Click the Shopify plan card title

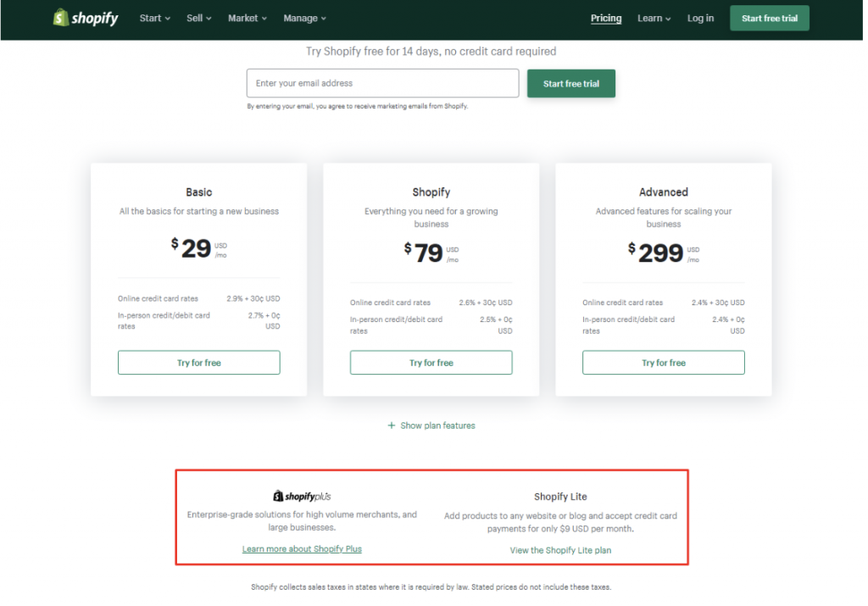431,192
